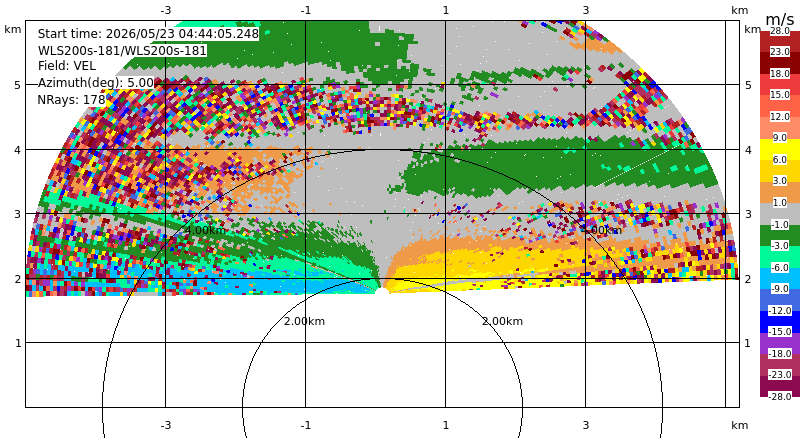Click the Field: VEL label
Viewport: 800px width, 438px height.
[67, 66]
